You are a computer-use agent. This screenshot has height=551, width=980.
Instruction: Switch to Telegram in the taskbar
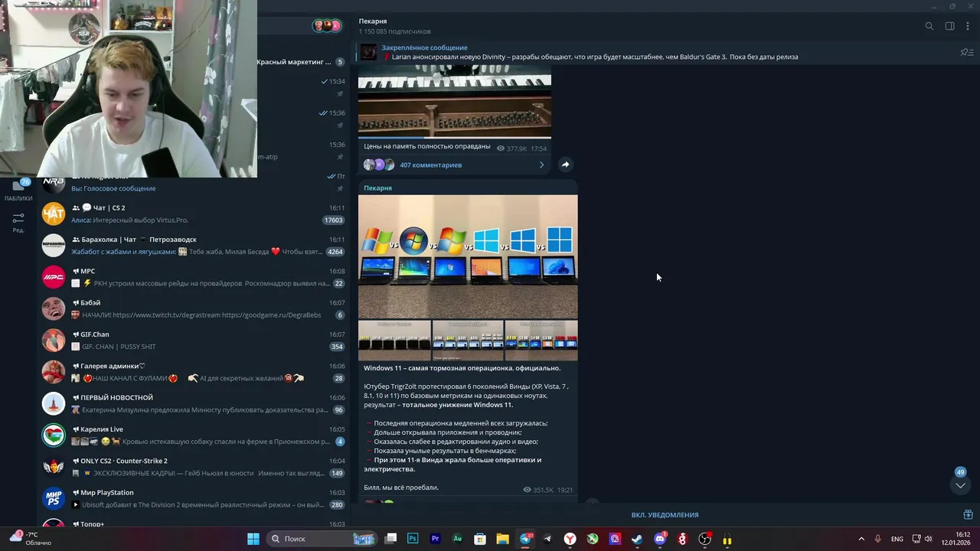[525, 539]
